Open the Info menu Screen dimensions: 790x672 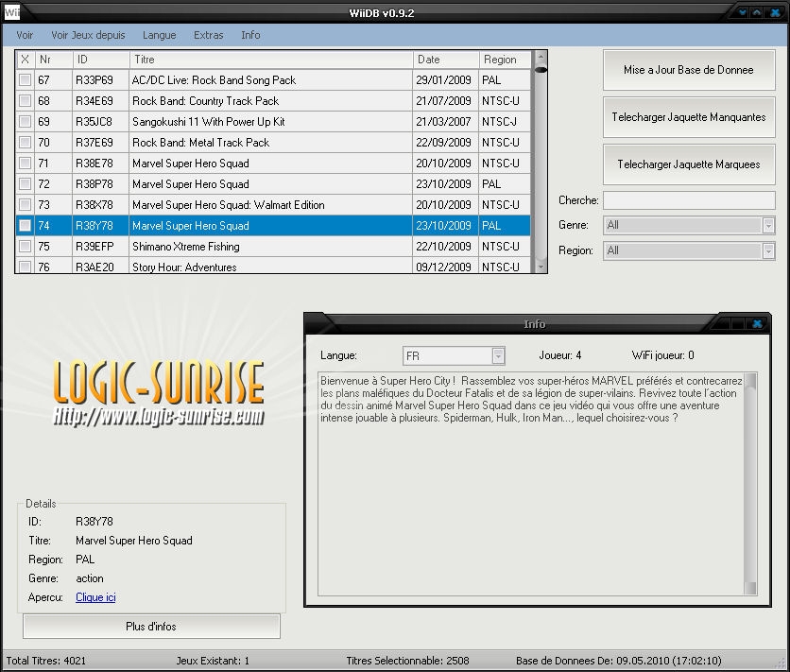[x=250, y=35]
